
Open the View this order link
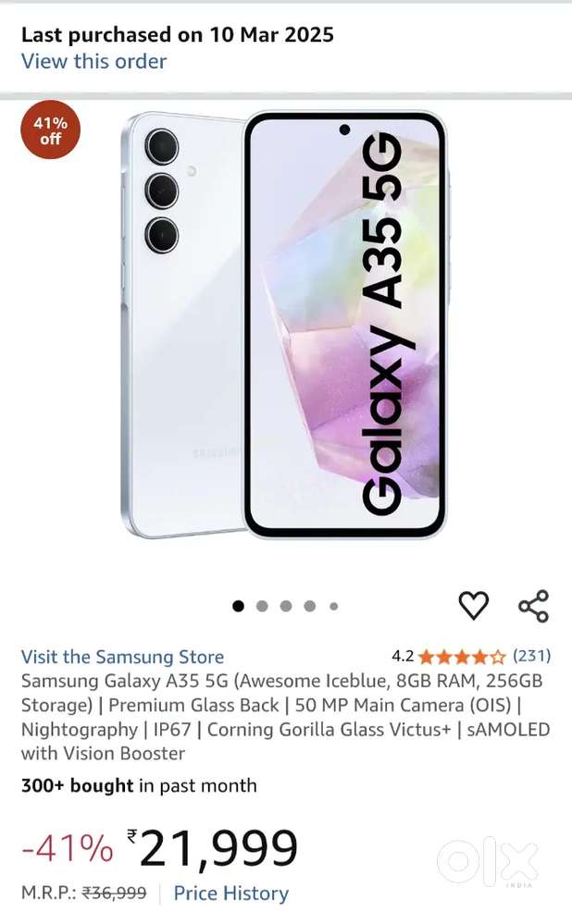point(93,61)
